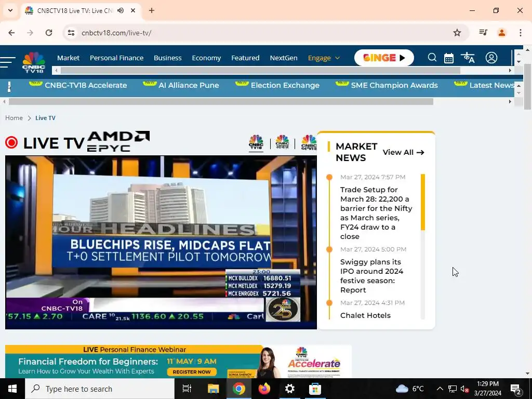The image size is (532, 399).
Task: Open the Personal Finance menu
Action: (116, 58)
